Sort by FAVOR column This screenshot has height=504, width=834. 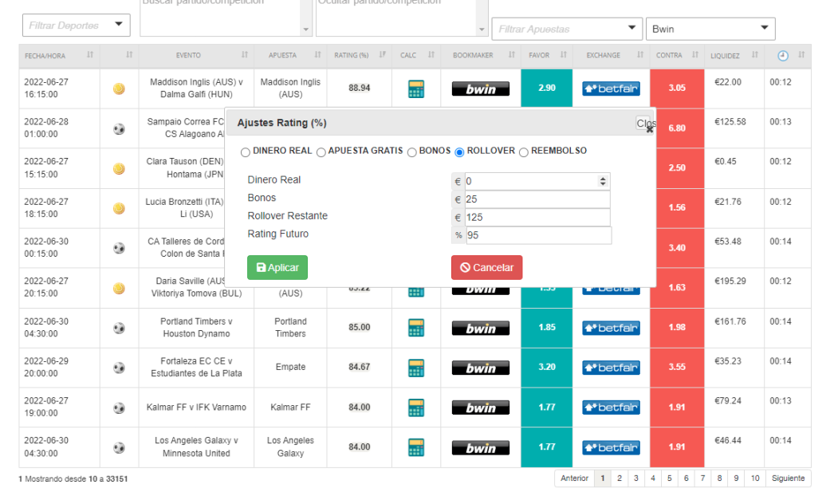pyautogui.click(x=563, y=55)
